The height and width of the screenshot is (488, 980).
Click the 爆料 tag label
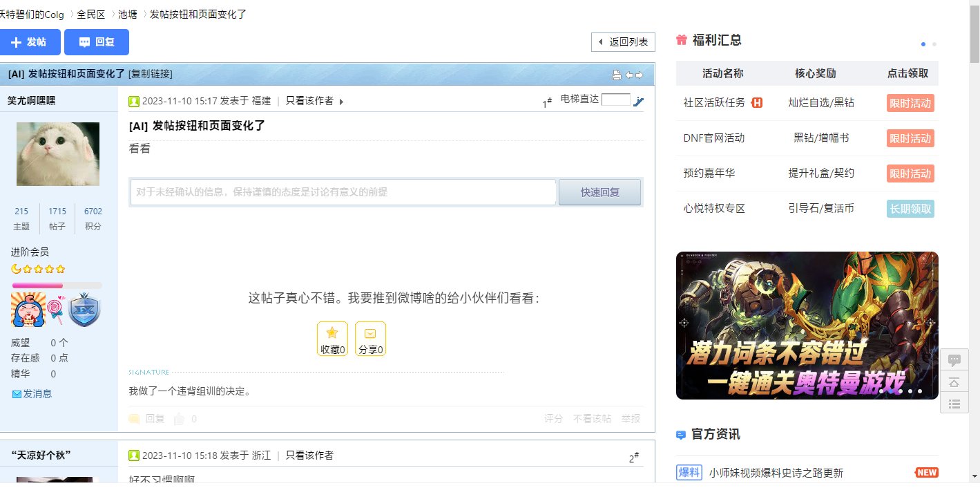pyautogui.click(x=689, y=473)
